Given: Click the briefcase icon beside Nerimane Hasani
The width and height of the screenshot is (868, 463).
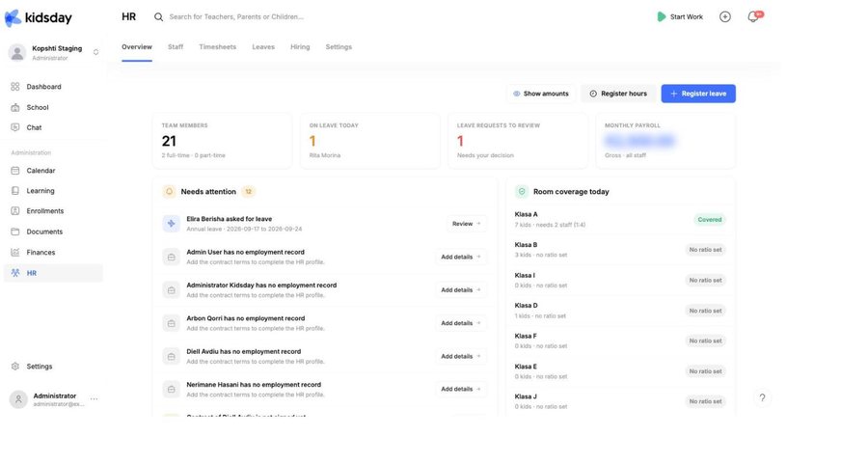Looking at the screenshot, I should [171, 390].
